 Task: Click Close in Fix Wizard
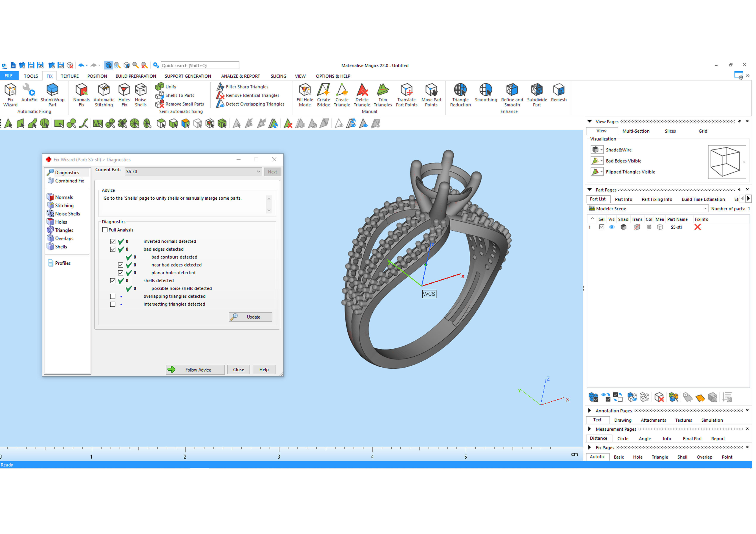238,370
